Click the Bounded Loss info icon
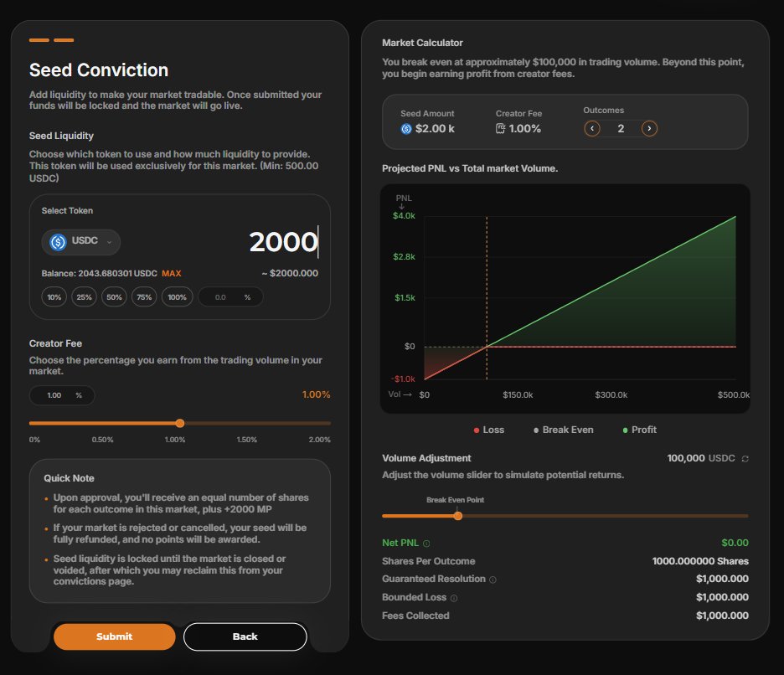Screen dimensions: 784x675 point(453,598)
